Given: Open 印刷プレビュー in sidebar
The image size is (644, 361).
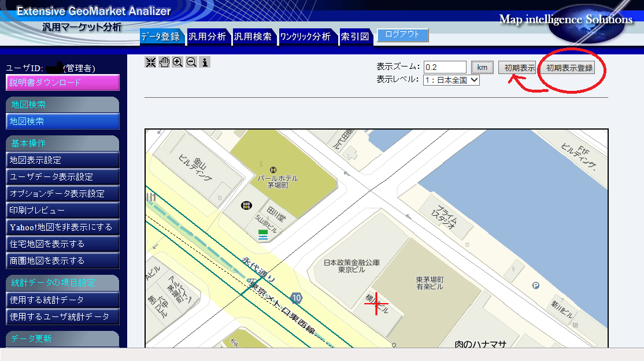Looking at the screenshot, I should tap(63, 211).
